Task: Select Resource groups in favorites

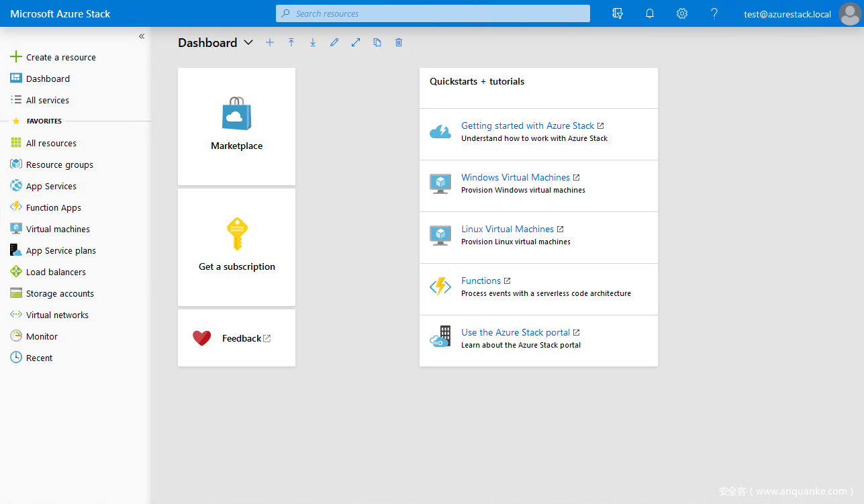Action: [60, 164]
